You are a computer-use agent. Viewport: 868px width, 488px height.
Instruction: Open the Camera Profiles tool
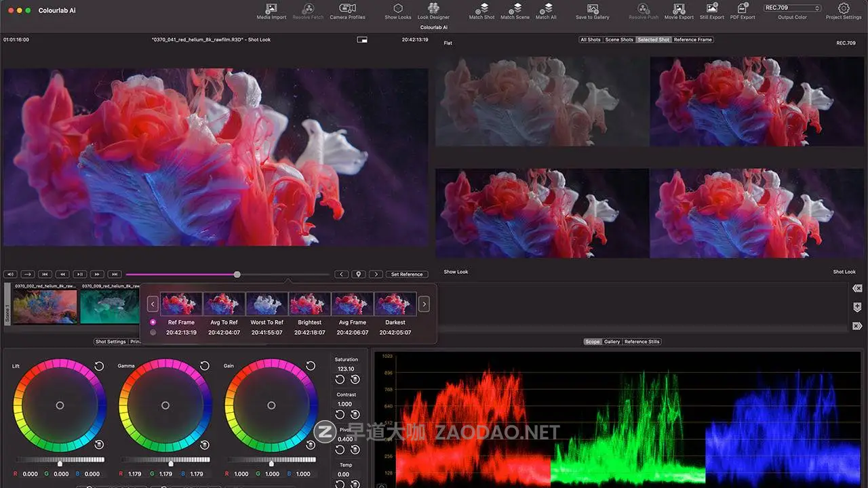coord(347,9)
